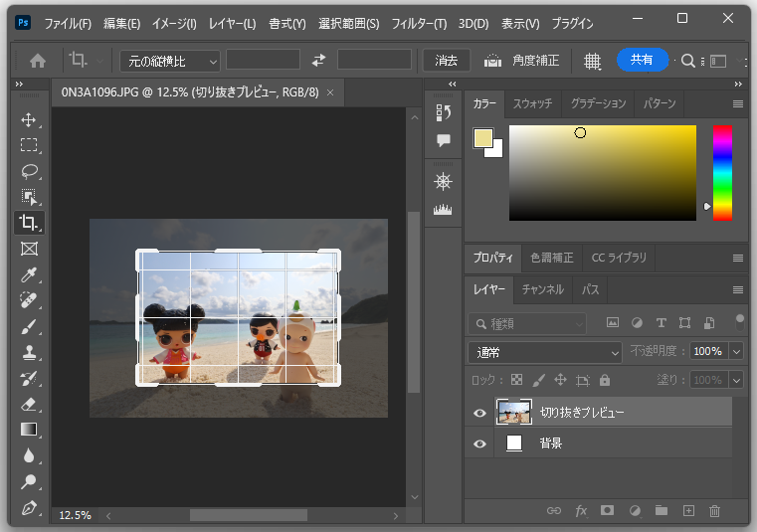This screenshot has width=757, height=532.
Task: Open crop overlay grid options
Action: 592,62
